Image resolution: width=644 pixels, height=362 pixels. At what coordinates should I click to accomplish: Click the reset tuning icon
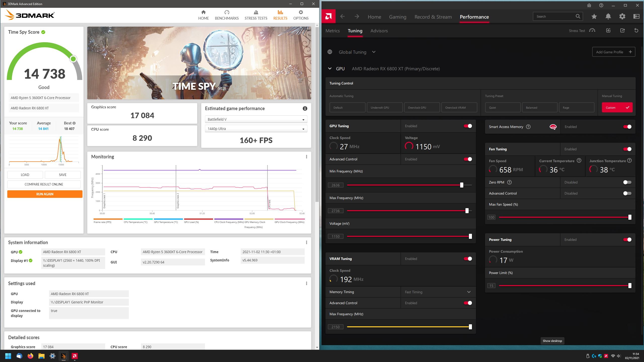636,30
